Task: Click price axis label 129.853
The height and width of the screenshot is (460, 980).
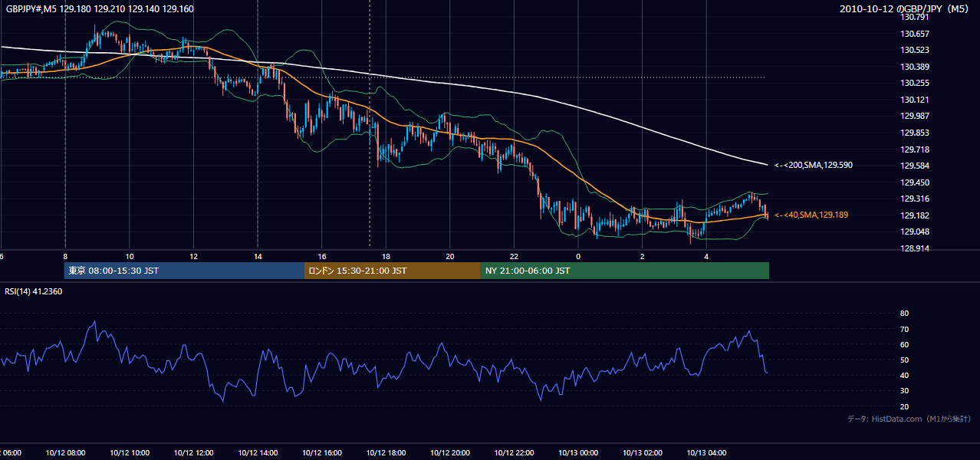Action: 914,133
